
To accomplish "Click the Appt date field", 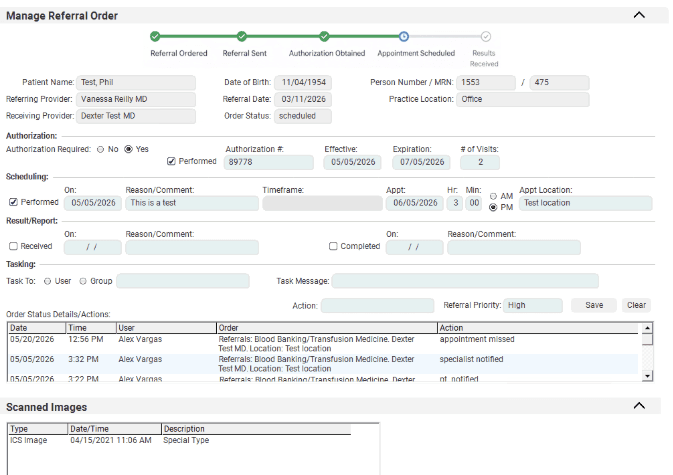I will point(415,203).
